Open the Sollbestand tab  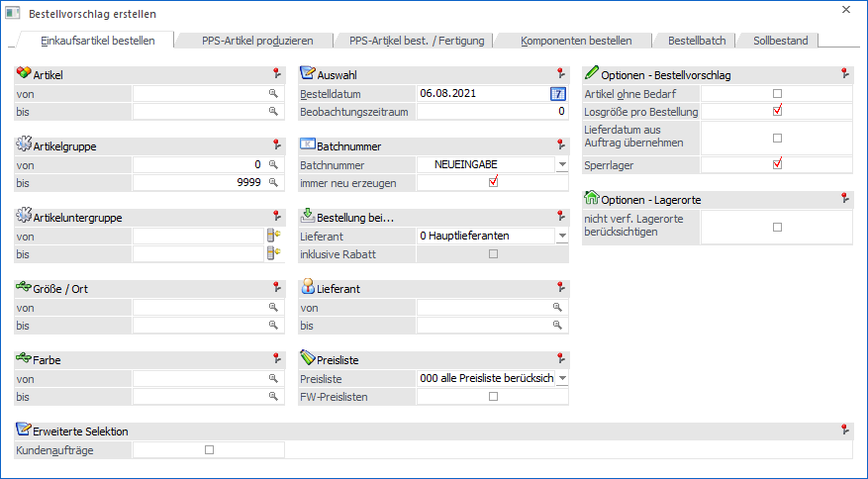click(x=781, y=41)
